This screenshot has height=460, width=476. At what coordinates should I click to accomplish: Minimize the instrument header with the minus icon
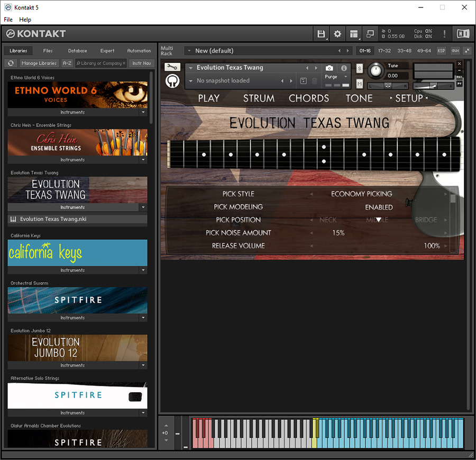[x=459, y=70]
